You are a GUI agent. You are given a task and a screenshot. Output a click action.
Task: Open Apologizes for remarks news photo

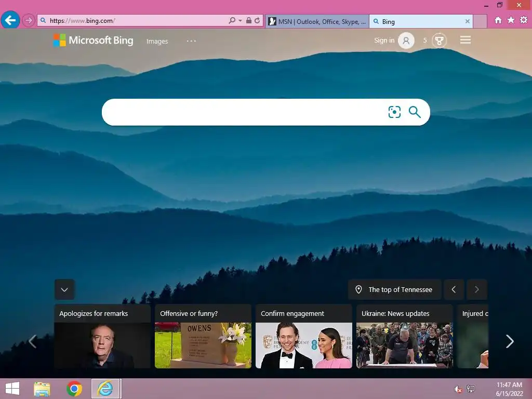coord(102,345)
